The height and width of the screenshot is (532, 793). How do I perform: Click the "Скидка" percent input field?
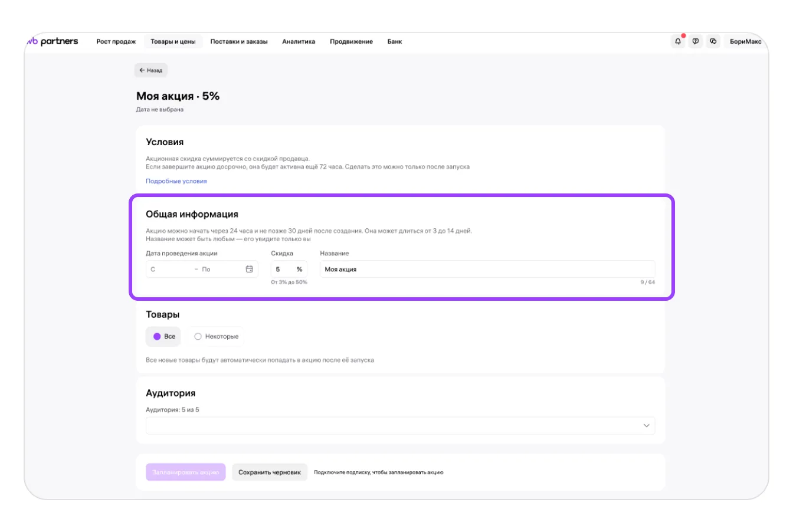(x=283, y=269)
